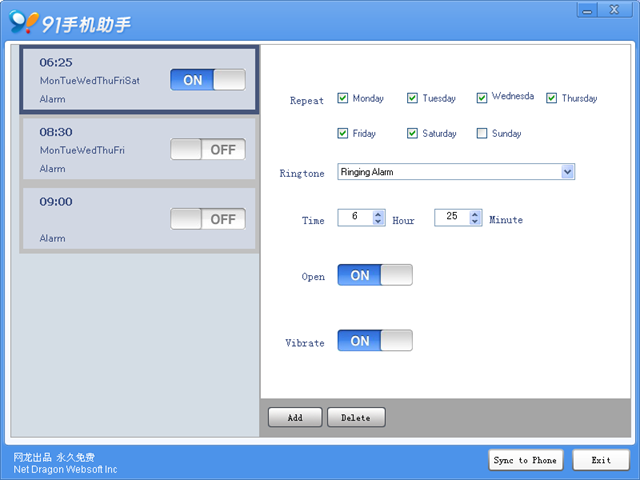Uncheck the Wednesday repeat checkbox
This screenshot has width=640, height=480.
point(482,98)
